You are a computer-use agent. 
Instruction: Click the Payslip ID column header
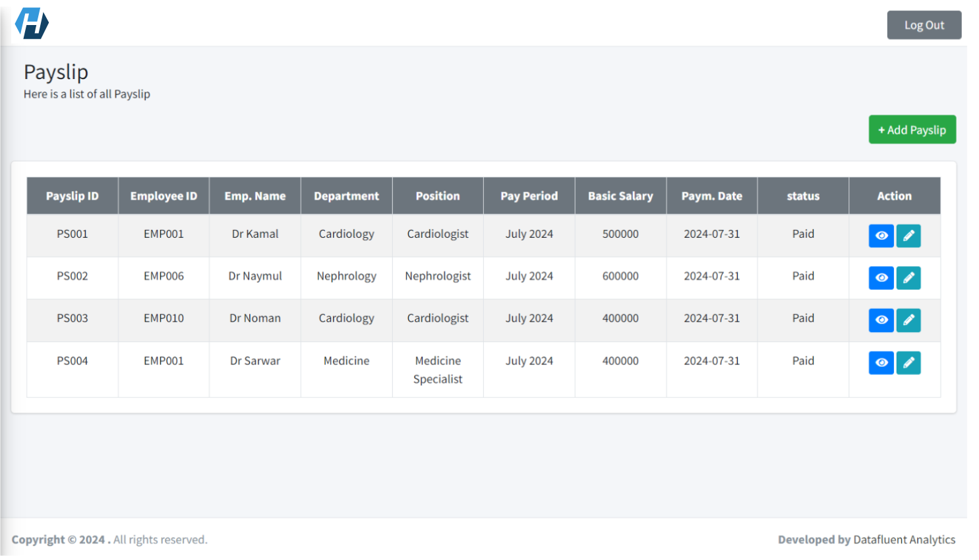[73, 196]
